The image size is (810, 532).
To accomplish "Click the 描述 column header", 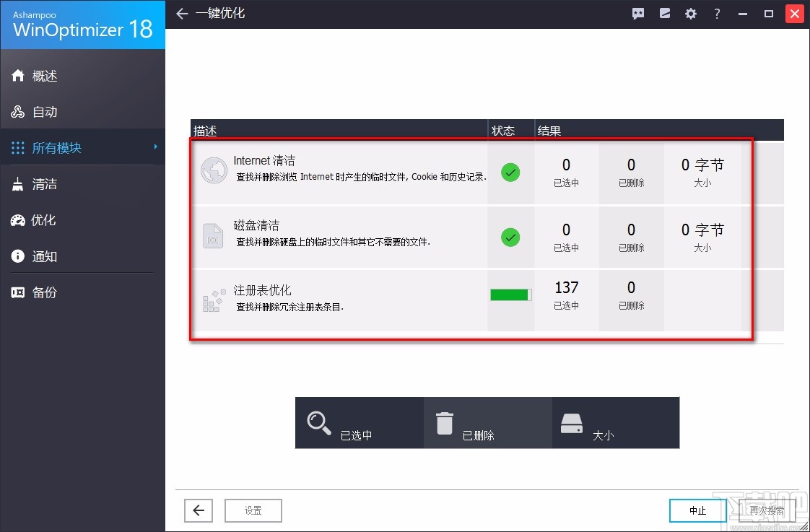I will coord(339,130).
